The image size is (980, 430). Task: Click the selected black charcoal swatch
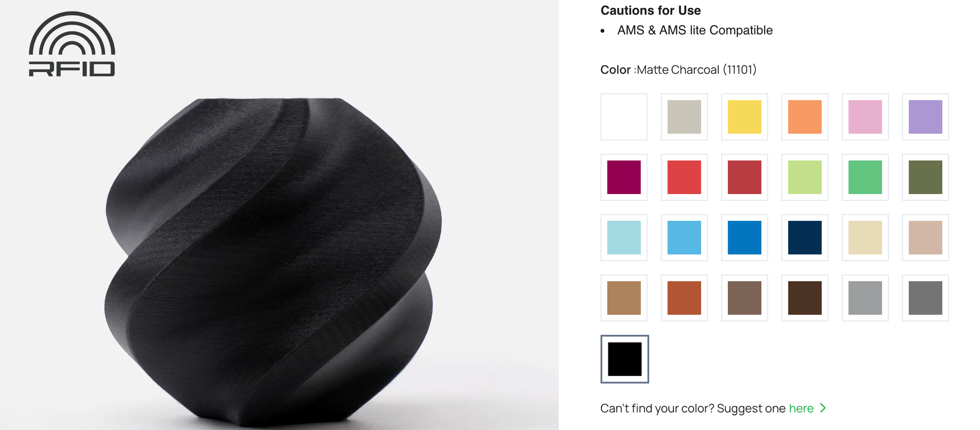(x=624, y=359)
